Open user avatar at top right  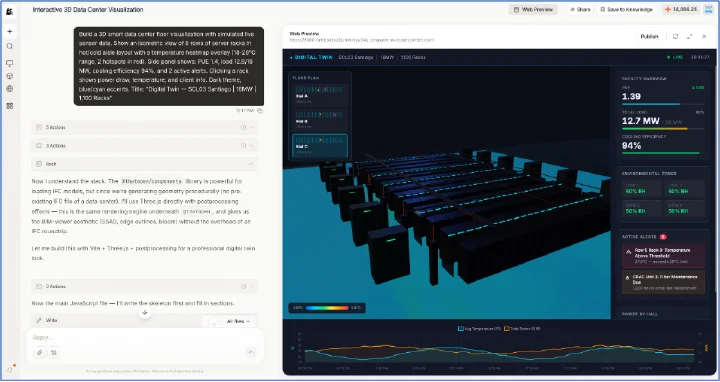click(x=708, y=9)
